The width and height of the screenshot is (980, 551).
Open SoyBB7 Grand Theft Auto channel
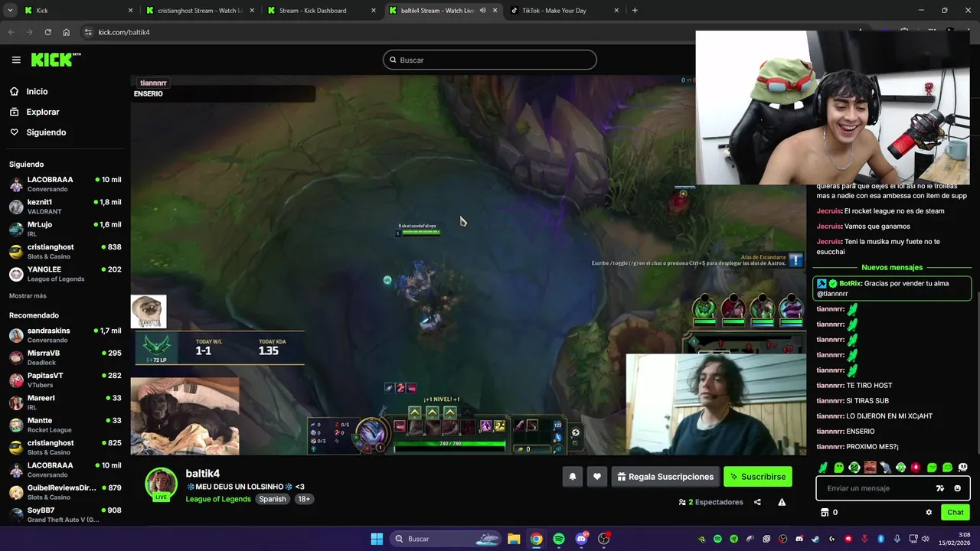point(65,514)
